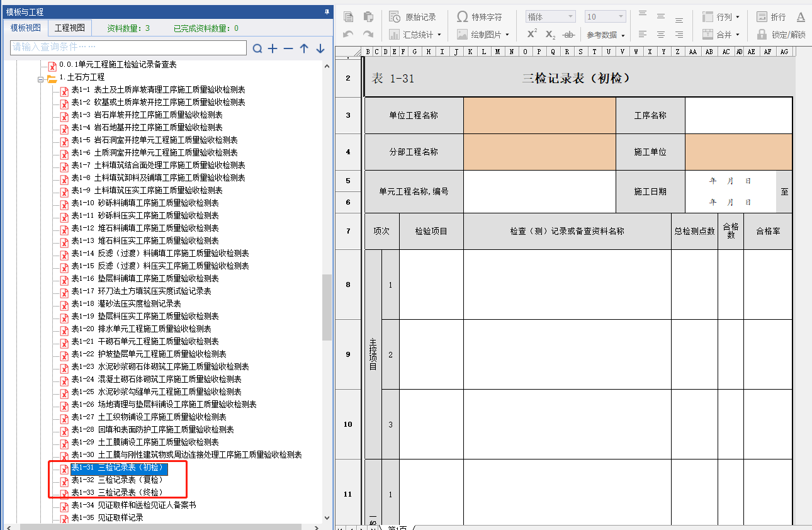Click the search magnifier icon
This screenshot has height=530, width=812.
tap(257, 48)
